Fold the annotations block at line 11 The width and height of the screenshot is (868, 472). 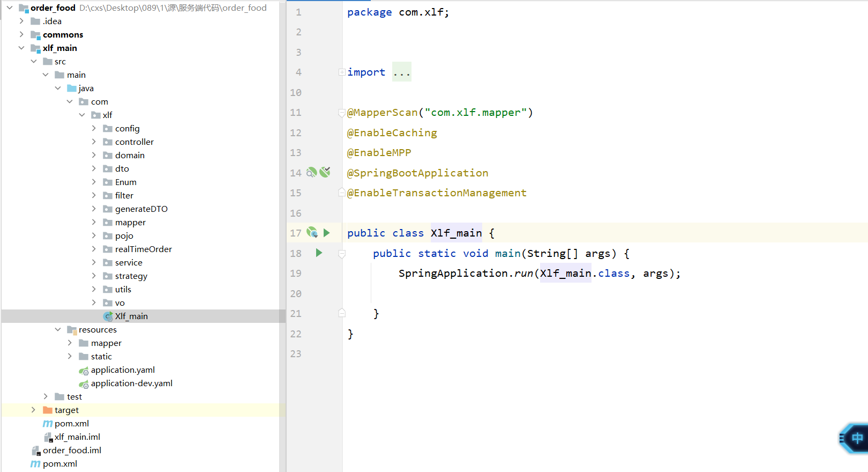point(342,113)
